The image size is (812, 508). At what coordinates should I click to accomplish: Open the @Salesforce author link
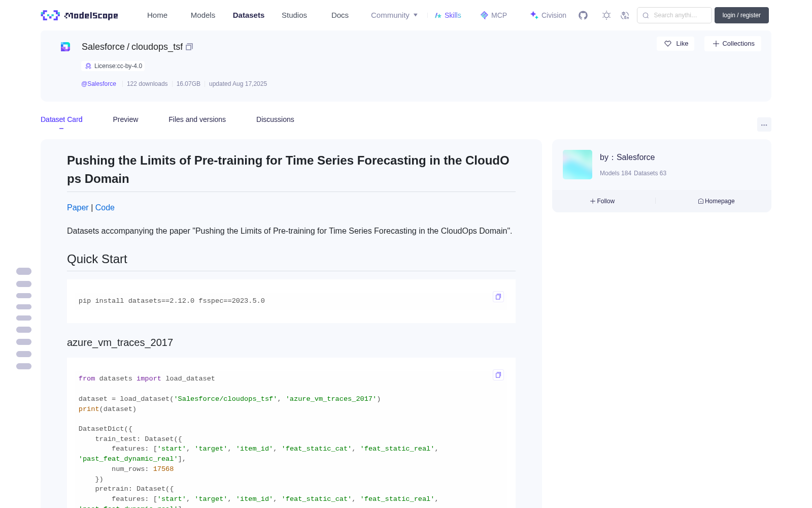point(98,84)
